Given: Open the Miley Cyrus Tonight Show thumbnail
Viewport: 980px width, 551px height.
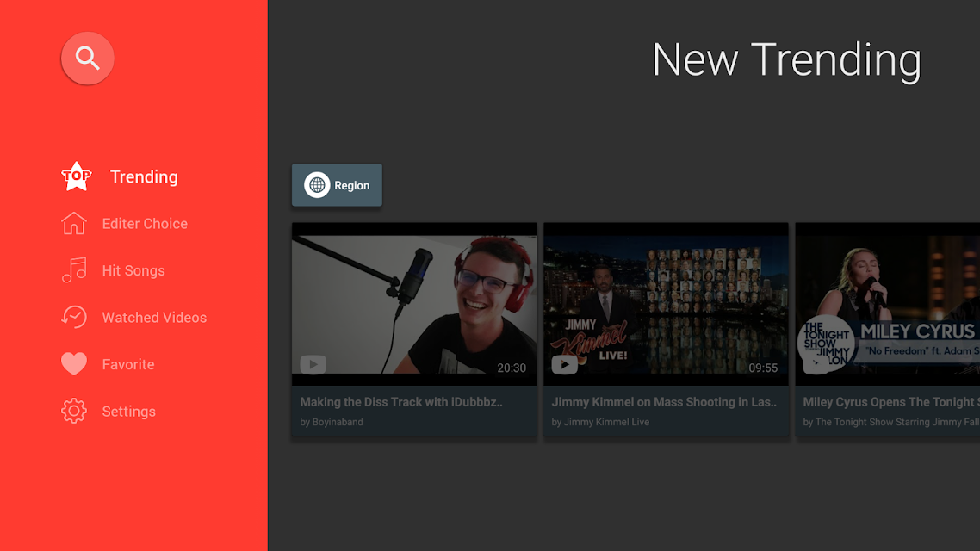Looking at the screenshot, I should click(x=888, y=304).
